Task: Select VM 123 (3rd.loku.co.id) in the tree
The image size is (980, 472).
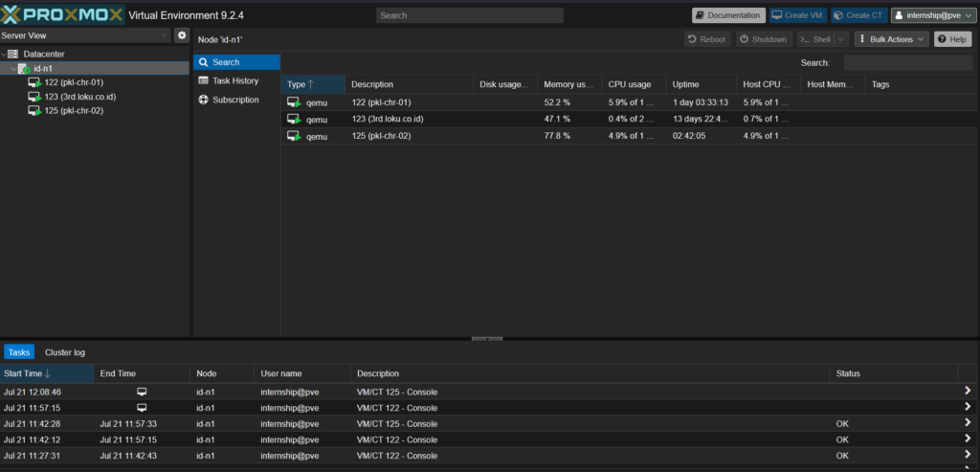Action: pyautogui.click(x=80, y=97)
